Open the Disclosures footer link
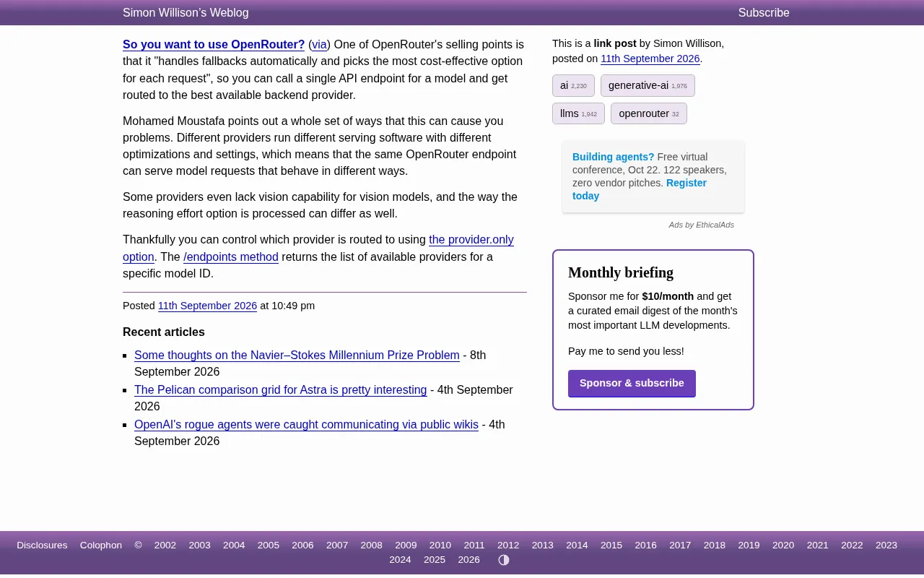 [42, 545]
